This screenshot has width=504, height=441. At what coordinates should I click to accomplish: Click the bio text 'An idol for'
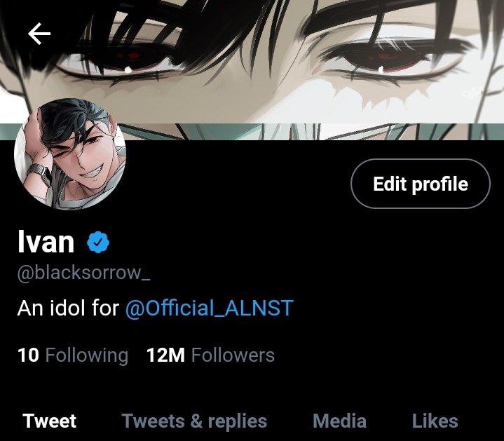point(68,308)
